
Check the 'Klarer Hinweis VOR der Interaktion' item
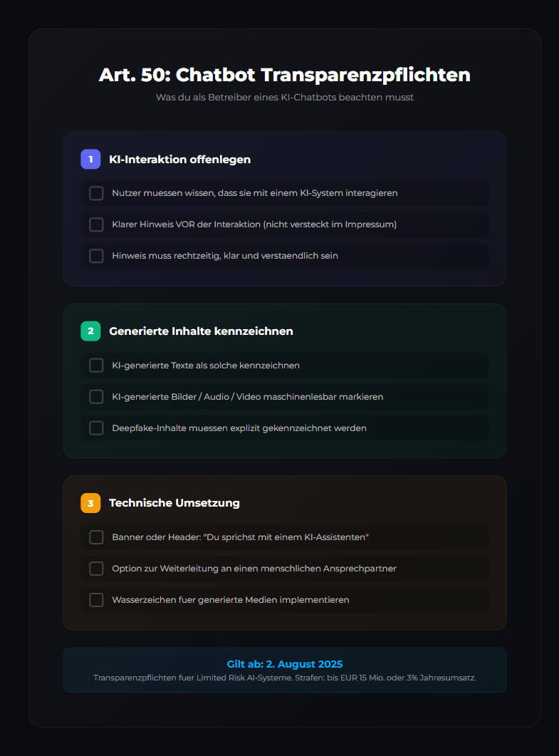point(96,224)
